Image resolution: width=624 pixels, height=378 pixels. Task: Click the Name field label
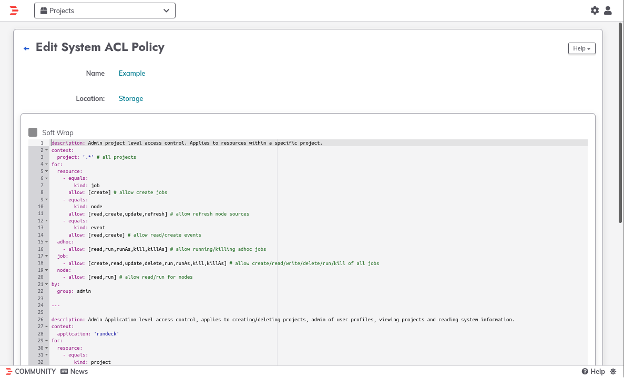tap(95, 73)
